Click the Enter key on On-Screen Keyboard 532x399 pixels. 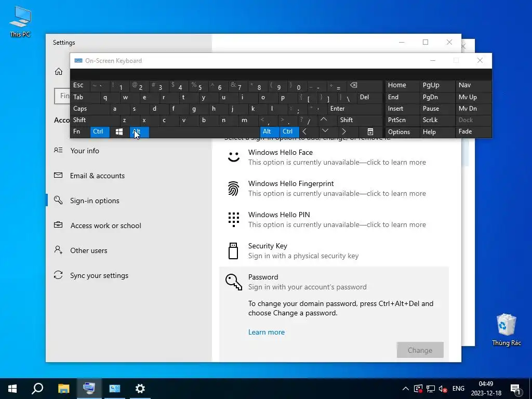point(355,109)
